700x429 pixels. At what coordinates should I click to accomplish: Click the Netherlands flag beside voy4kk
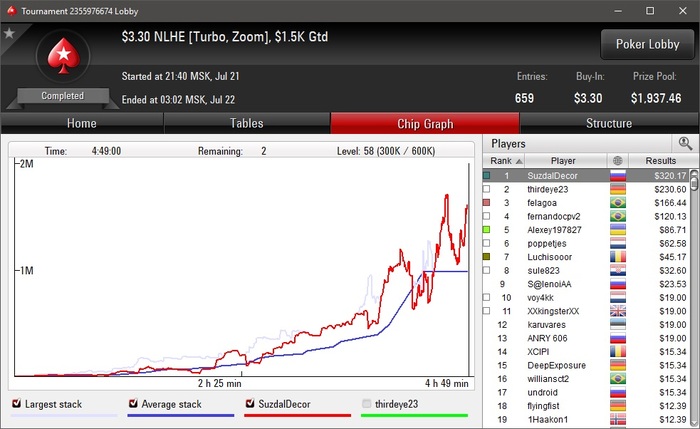pyautogui.click(x=618, y=298)
